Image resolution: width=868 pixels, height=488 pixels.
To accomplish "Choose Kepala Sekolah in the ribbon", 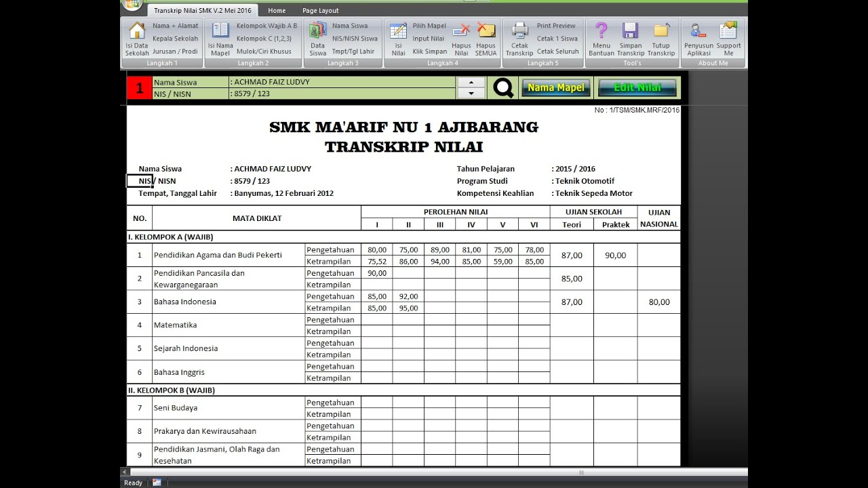I will click(x=176, y=39).
